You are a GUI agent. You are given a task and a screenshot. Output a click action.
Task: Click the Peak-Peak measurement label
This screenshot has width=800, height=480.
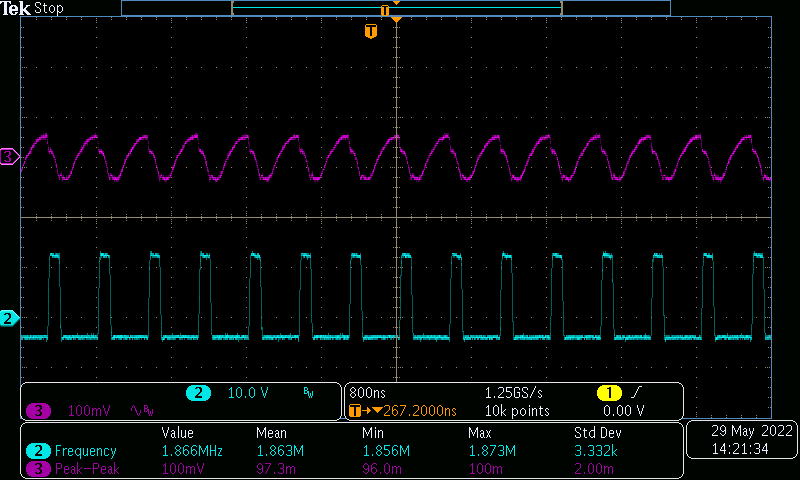[x=87, y=468]
